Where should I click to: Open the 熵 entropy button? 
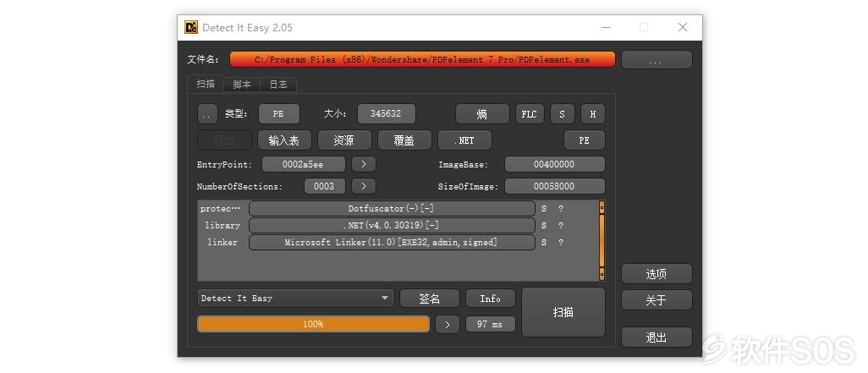point(482,114)
